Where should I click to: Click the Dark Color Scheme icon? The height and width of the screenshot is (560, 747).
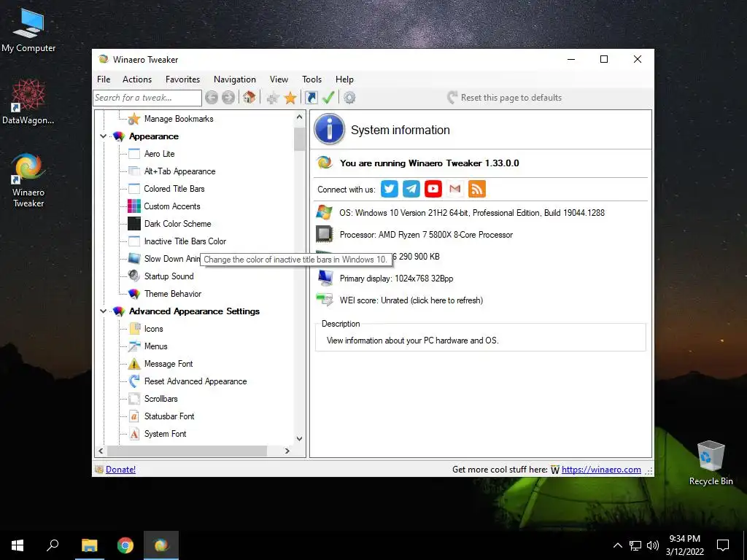(x=134, y=224)
